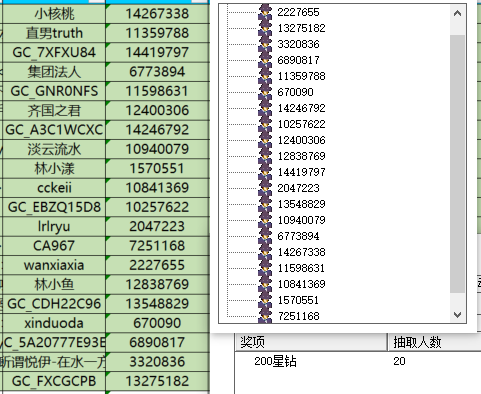The image size is (481, 394).
Task: Click the avatar icon beside 2227655
Action: click(265, 12)
